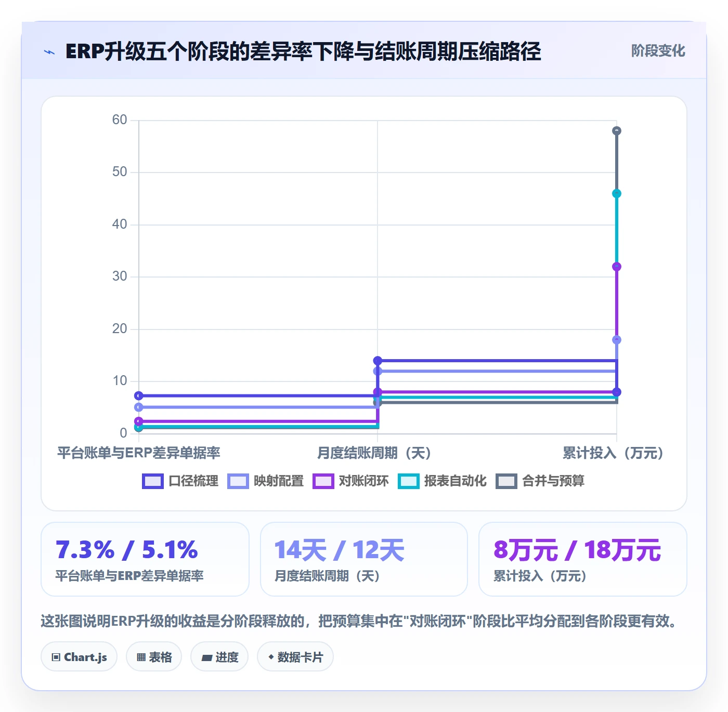Image resolution: width=728 pixels, height=712 pixels.
Task: Click the 累计投入（万元） axis label
Action: click(613, 453)
